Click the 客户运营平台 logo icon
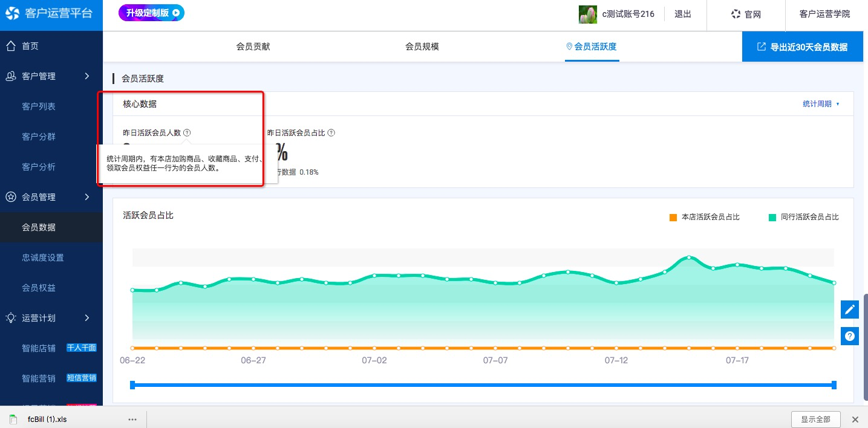Screen dimensions: 868x428 [x=12, y=15]
